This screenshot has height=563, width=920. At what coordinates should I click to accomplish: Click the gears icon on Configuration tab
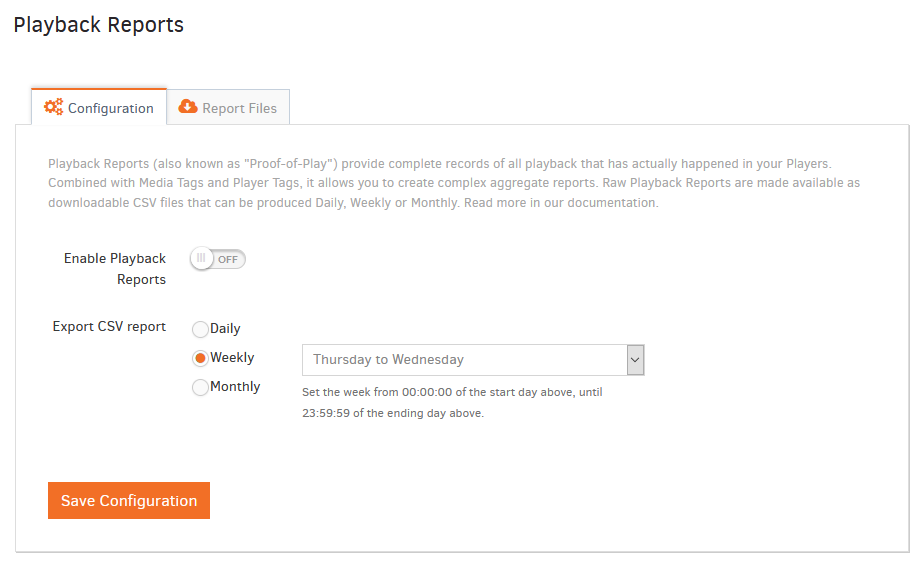coord(53,107)
